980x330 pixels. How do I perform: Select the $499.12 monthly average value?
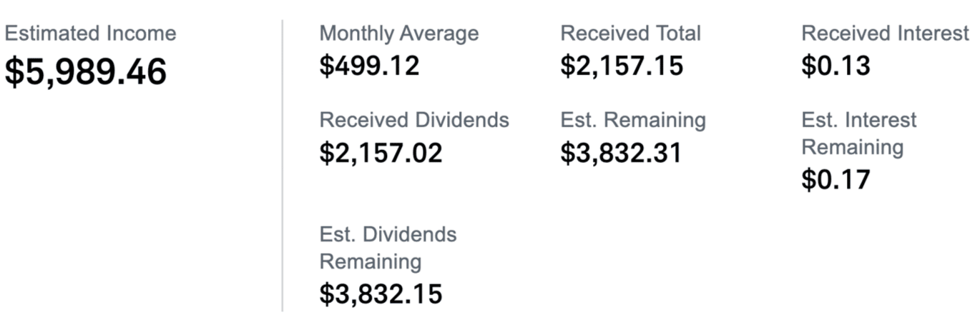(x=369, y=66)
